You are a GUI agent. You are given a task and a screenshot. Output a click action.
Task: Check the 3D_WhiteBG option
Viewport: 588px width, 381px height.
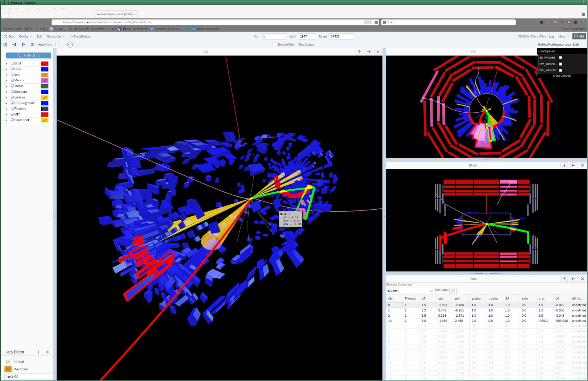pos(561,58)
